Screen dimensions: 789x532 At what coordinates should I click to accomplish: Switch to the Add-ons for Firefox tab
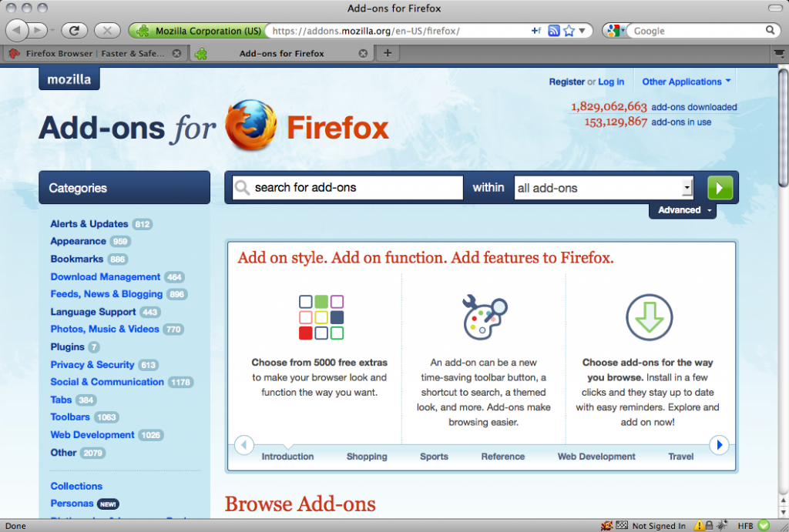pyautogui.click(x=282, y=53)
